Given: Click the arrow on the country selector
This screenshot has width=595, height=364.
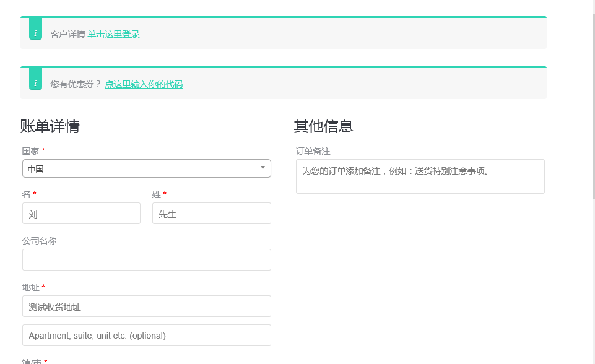Looking at the screenshot, I should click(263, 168).
